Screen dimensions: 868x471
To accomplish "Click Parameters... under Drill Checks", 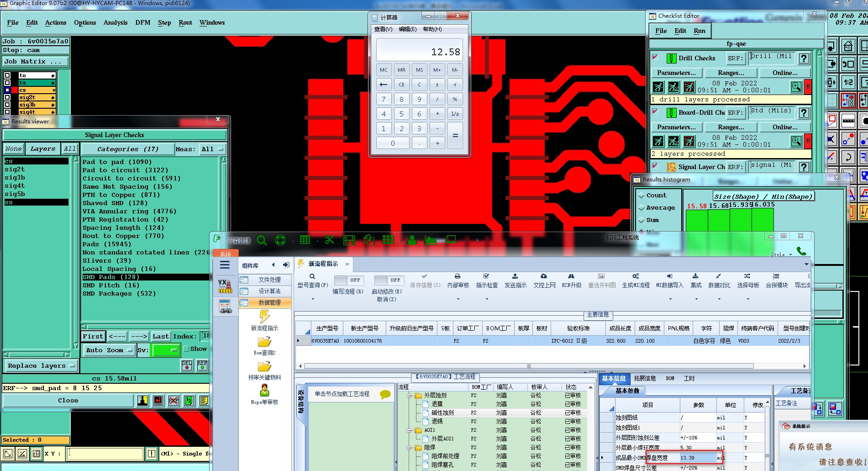I will pyautogui.click(x=676, y=73).
